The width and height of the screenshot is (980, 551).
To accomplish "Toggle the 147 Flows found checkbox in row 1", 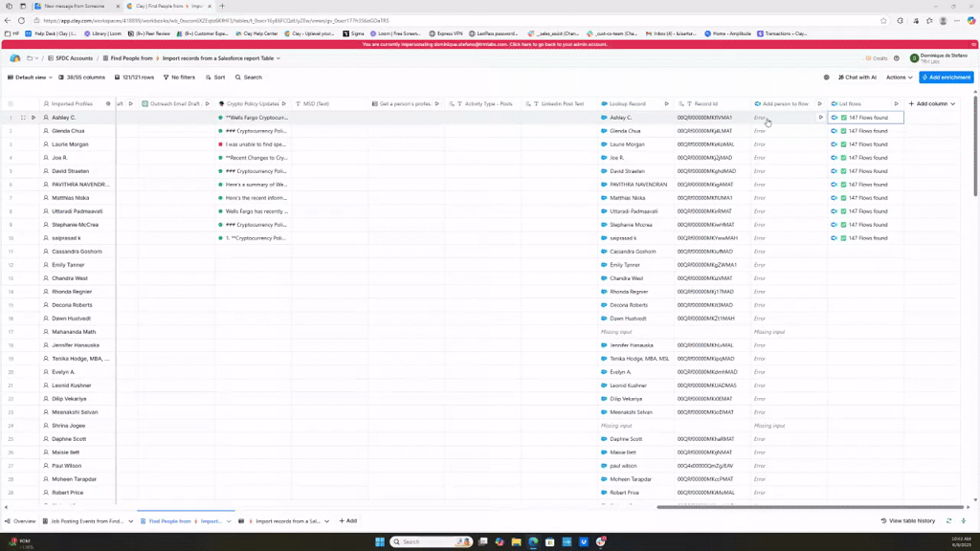I will (x=843, y=118).
